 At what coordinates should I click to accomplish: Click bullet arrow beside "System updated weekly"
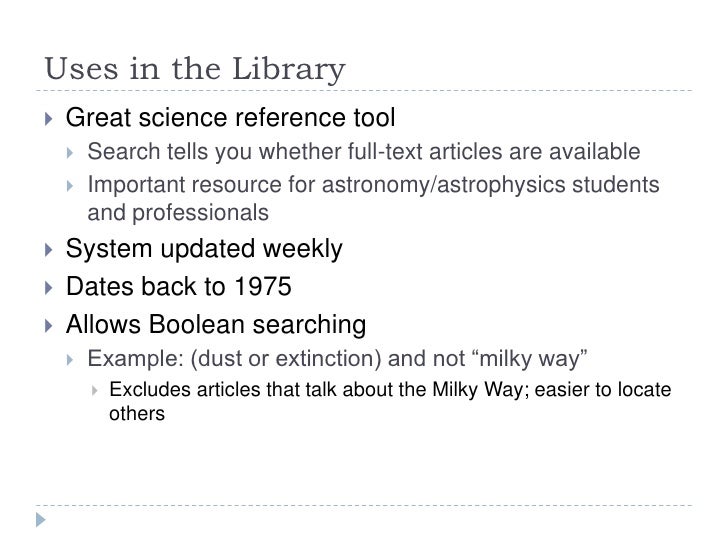pyautogui.click(x=49, y=250)
